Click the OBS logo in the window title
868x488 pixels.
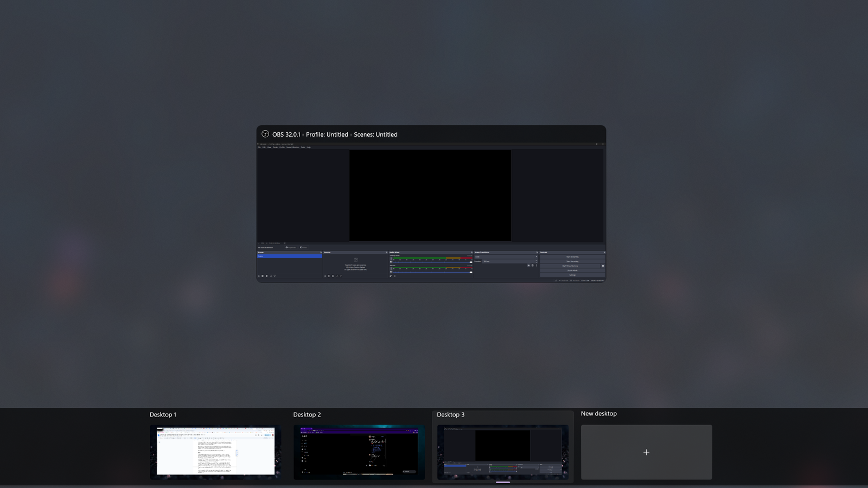coord(265,134)
